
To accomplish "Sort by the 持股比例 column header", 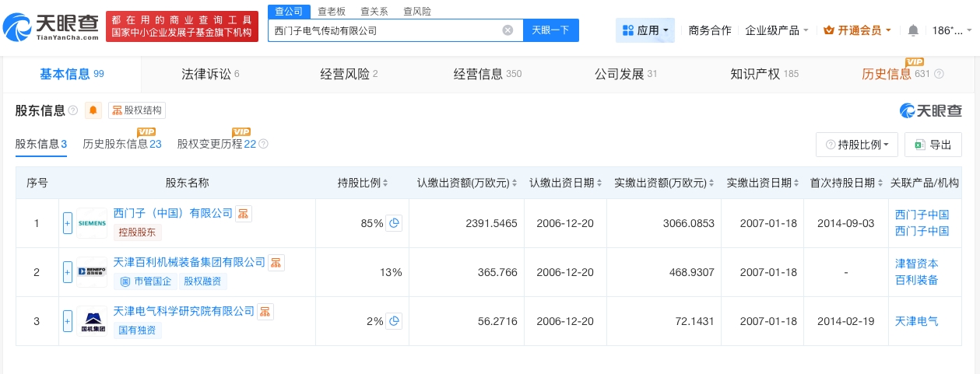I will point(363,183).
